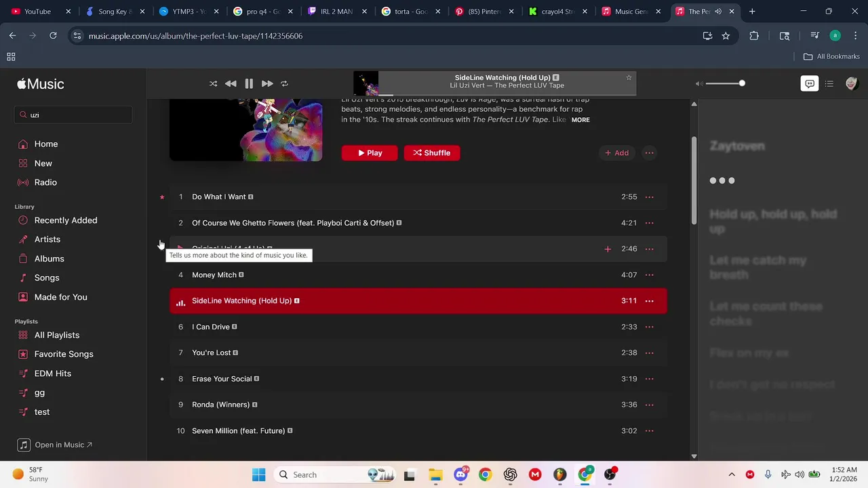Favorite the now playing song star

coord(629,77)
